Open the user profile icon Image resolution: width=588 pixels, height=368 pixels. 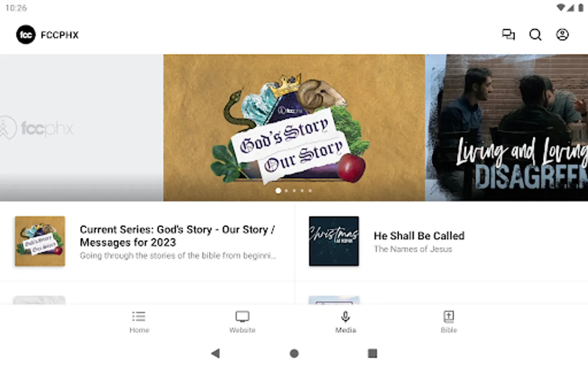coord(562,35)
